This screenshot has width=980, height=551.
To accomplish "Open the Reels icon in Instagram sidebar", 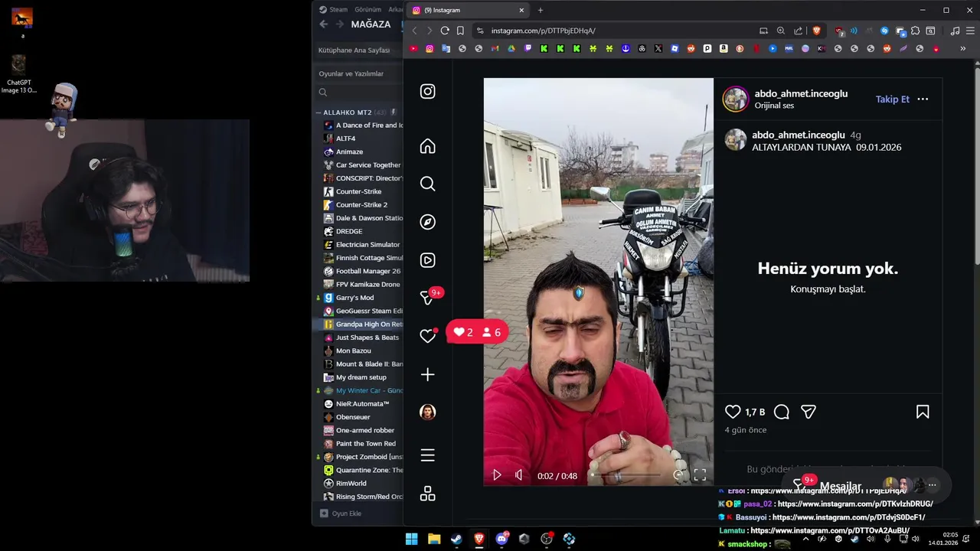I will [428, 260].
